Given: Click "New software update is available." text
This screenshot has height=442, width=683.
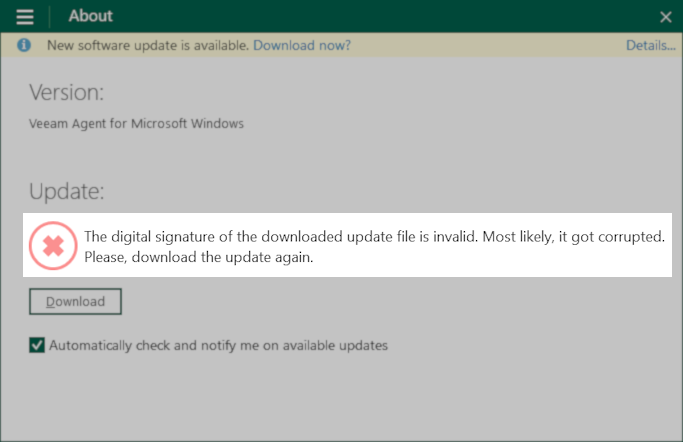Looking at the screenshot, I should [x=148, y=45].
